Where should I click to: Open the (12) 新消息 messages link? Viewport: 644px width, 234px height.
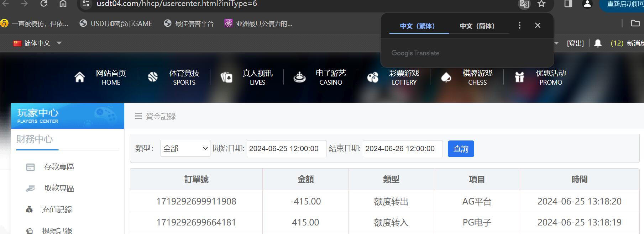[x=627, y=43]
